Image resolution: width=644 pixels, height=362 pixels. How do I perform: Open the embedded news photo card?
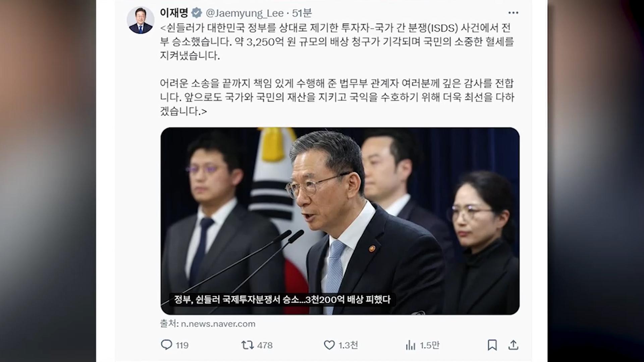coord(340,221)
